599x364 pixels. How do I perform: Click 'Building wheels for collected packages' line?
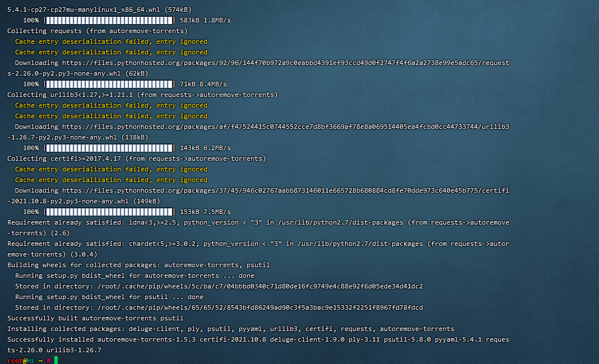tap(138, 265)
